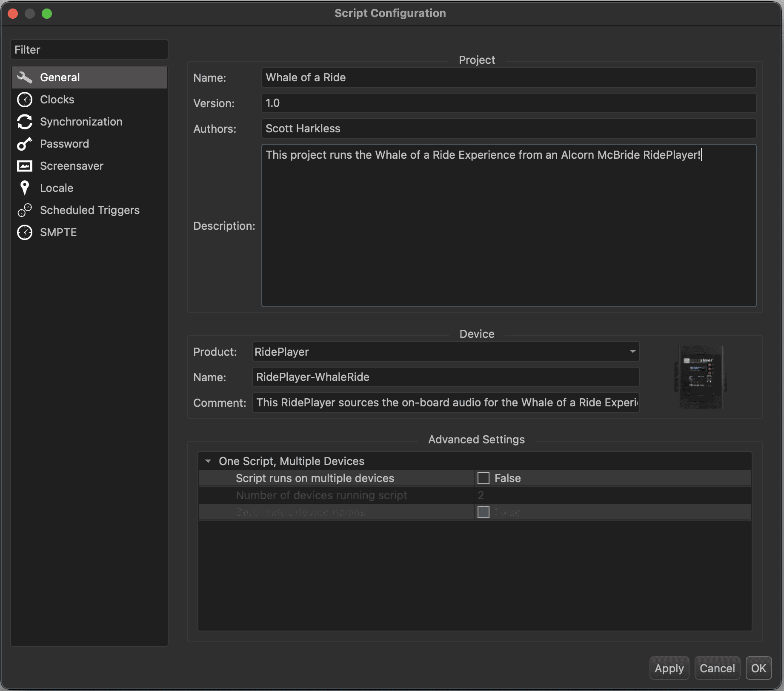The image size is (784, 691).
Task: Open the Product dropdown showing RidePlayer
Action: coord(445,352)
